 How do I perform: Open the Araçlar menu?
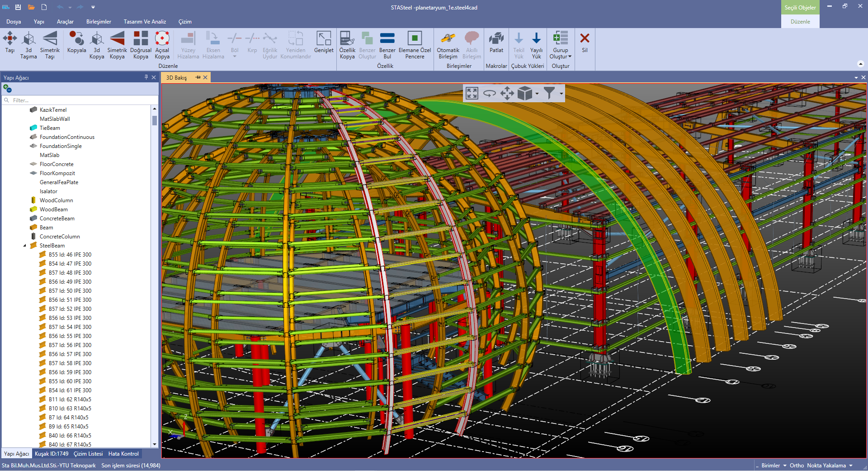pyautogui.click(x=65, y=22)
